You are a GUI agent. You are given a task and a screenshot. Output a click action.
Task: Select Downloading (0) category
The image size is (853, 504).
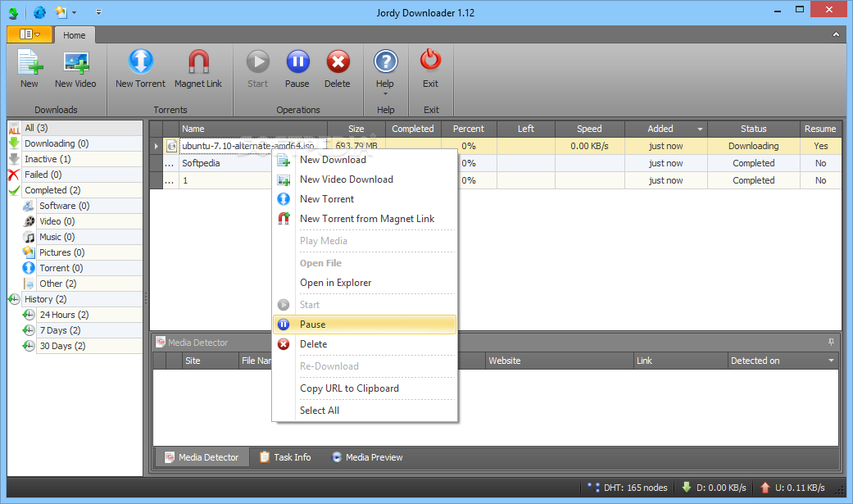tap(75, 143)
